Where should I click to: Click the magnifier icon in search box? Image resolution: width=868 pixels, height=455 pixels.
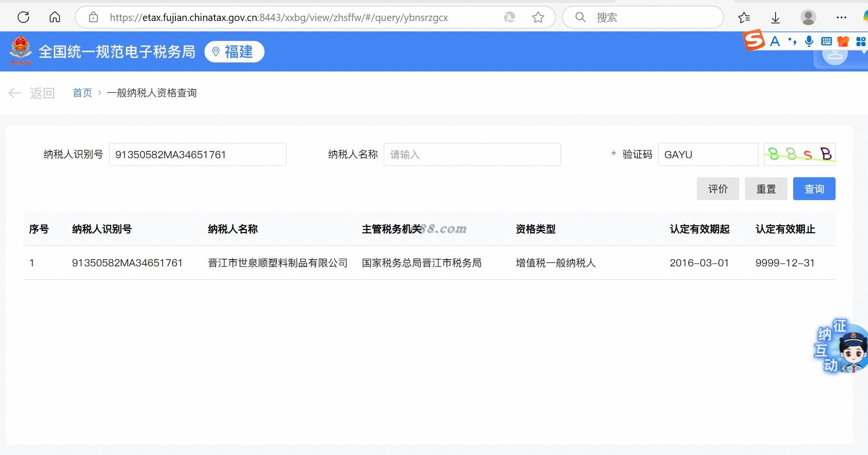point(580,18)
